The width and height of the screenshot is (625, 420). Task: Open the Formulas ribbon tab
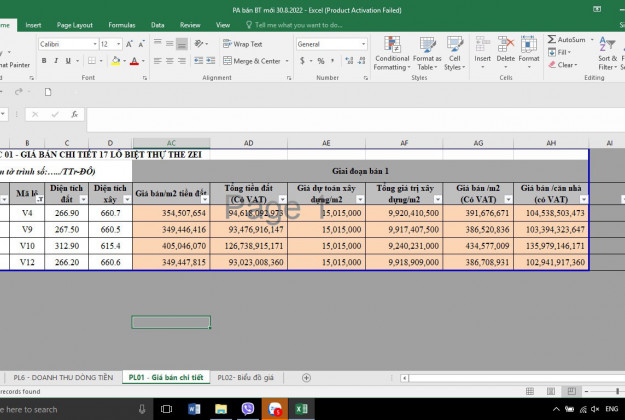click(x=122, y=25)
